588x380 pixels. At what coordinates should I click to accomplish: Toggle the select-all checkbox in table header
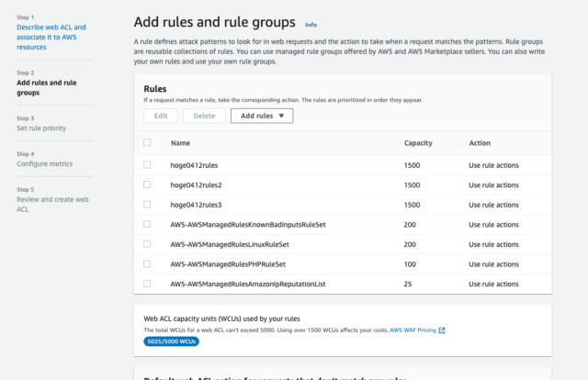tap(147, 142)
